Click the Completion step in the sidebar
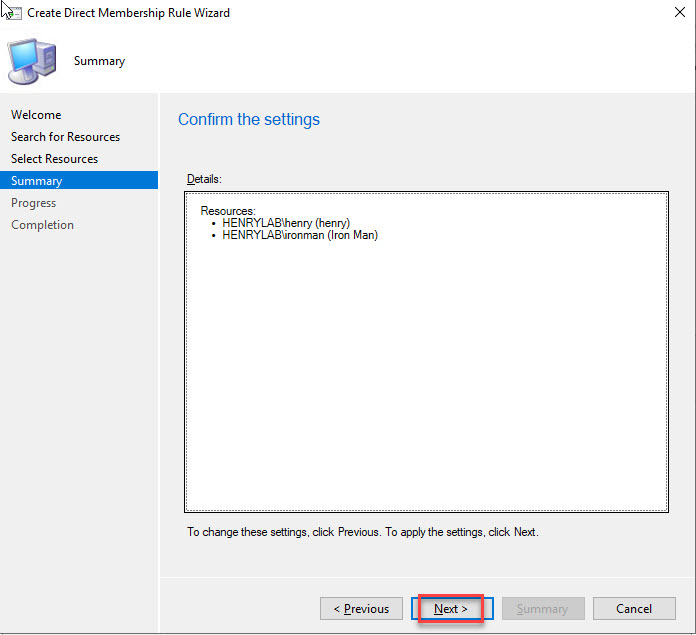Screen dimensions: 696x635 pos(42,225)
